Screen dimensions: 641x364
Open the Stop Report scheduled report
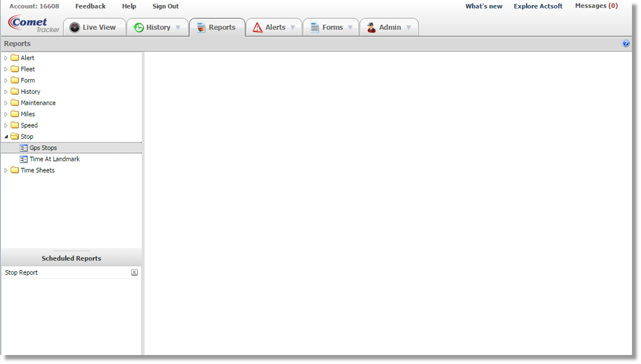(21, 272)
